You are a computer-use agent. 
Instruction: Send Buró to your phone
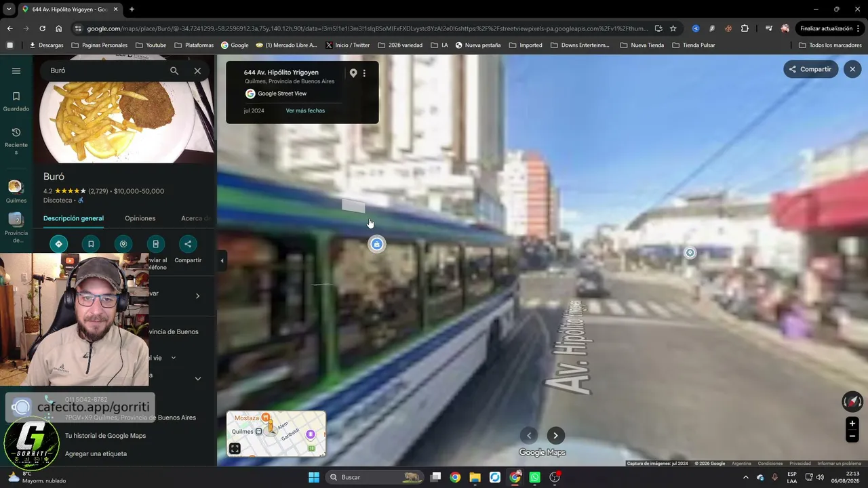click(x=155, y=244)
